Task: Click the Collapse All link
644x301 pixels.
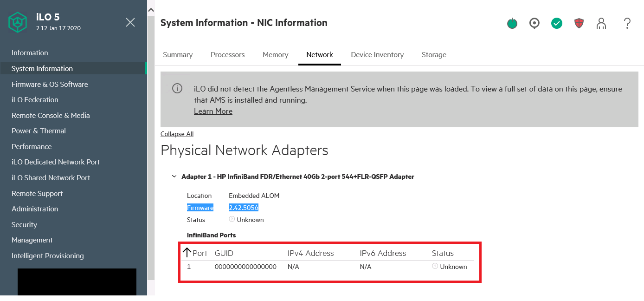Action: point(177,134)
